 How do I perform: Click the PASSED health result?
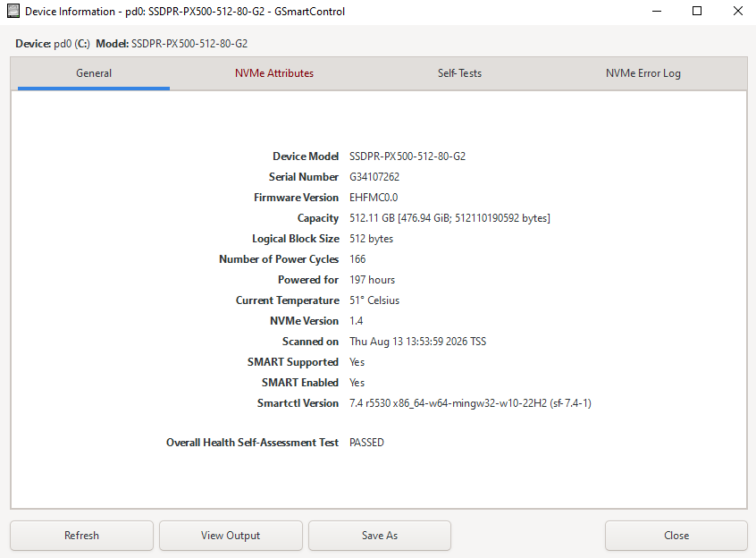coord(366,443)
